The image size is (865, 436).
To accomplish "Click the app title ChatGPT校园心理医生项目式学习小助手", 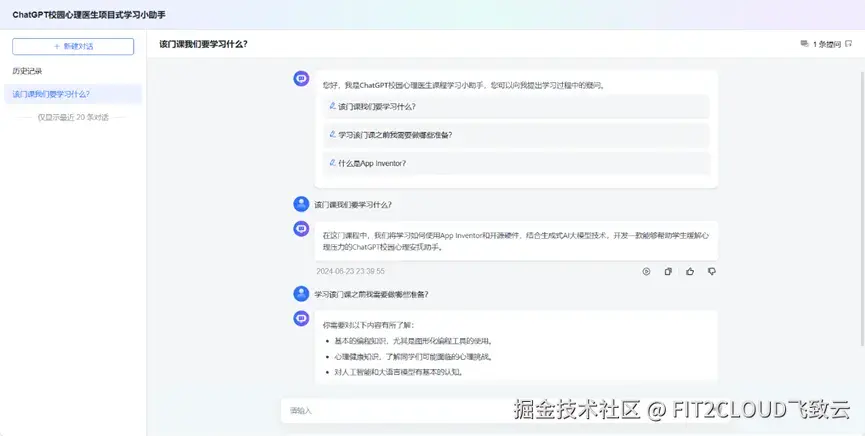I will pos(89,15).
